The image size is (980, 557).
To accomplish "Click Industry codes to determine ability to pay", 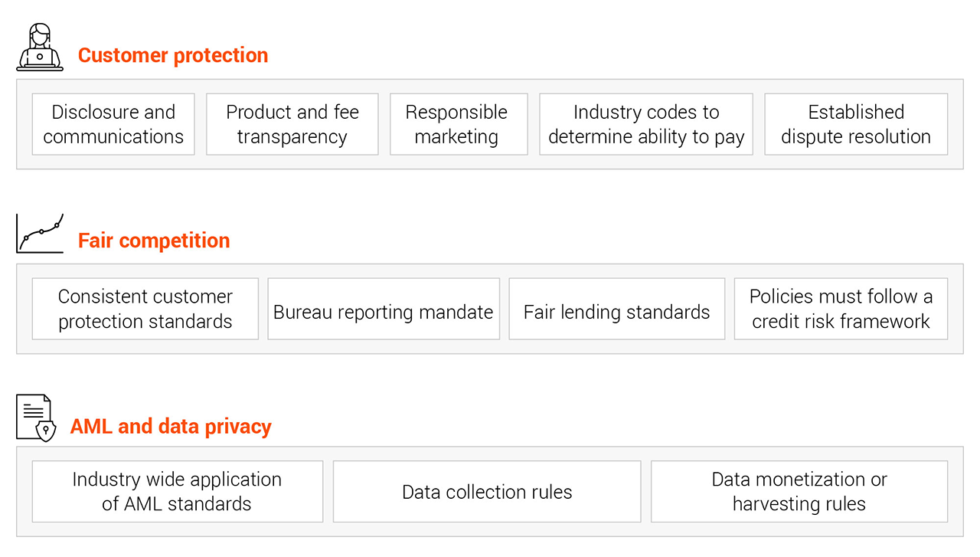I will click(646, 124).
